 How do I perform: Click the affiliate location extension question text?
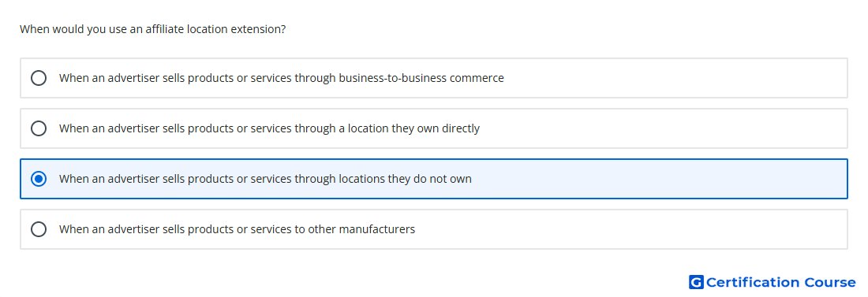pos(153,29)
